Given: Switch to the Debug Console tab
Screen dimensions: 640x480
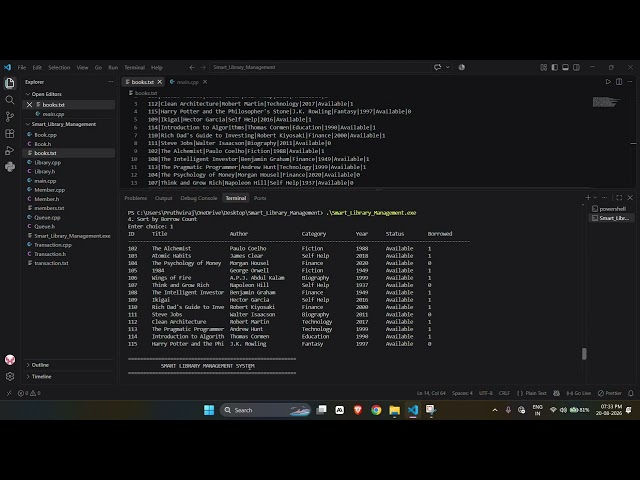Looking at the screenshot, I should [x=199, y=198].
